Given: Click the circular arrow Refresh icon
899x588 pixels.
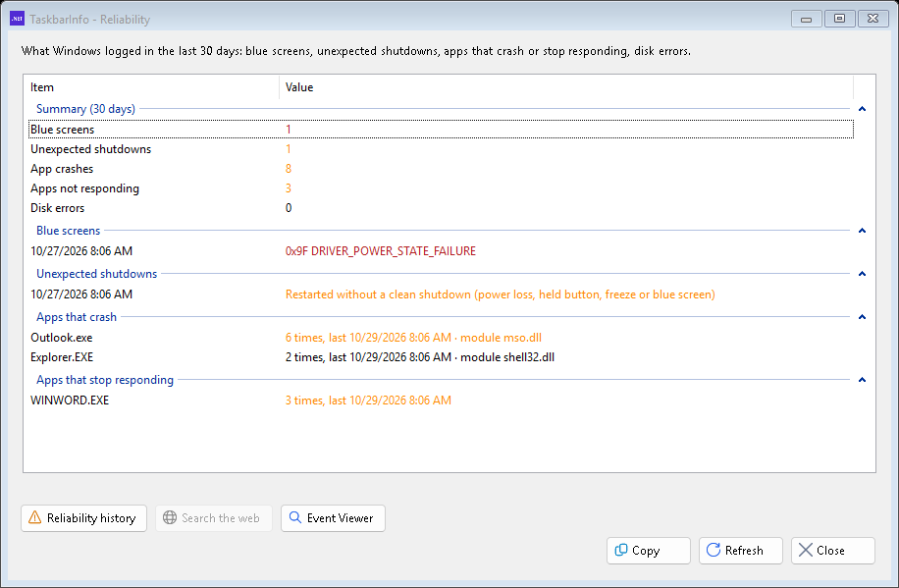Looking at the screenshot, I should (x=714, y=550).
